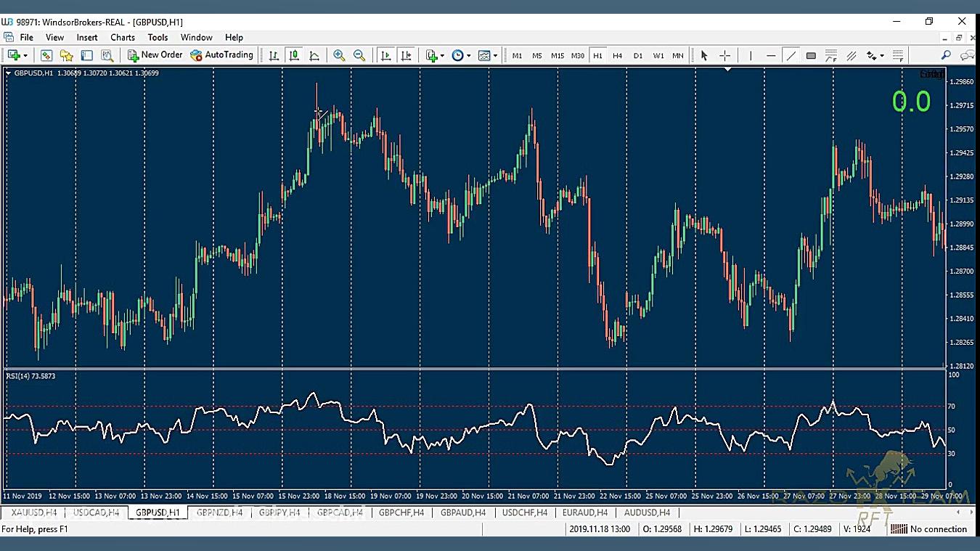980x551 pixels.
Task: Open the Indicators list dropdown
Action: 436,55
